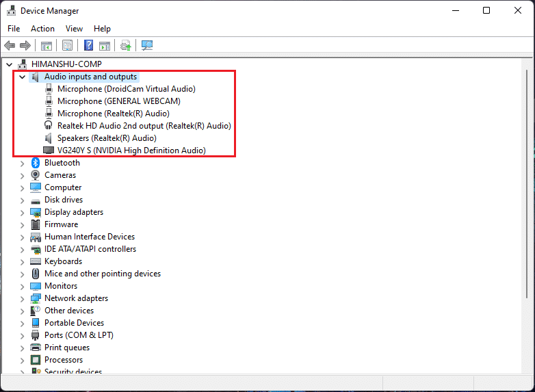Collapse Audio inputs and outputs chevron
The height and width of the screenshot is (392, 535).
(x=22, y=77)
